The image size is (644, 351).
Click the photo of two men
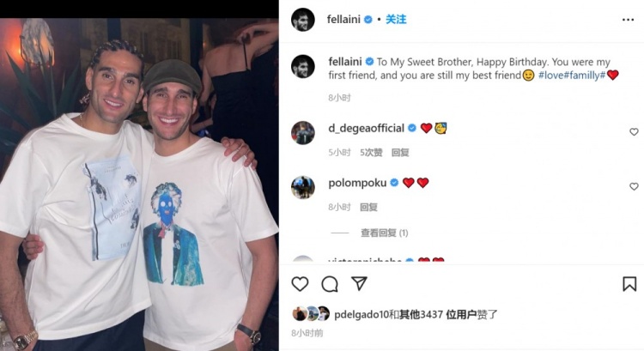[x=139, y=185]
